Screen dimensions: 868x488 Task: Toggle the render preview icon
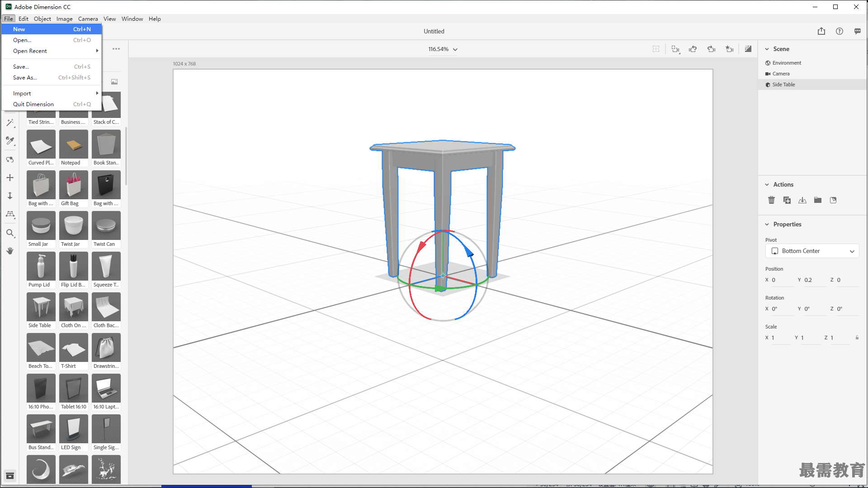point(748,49)
